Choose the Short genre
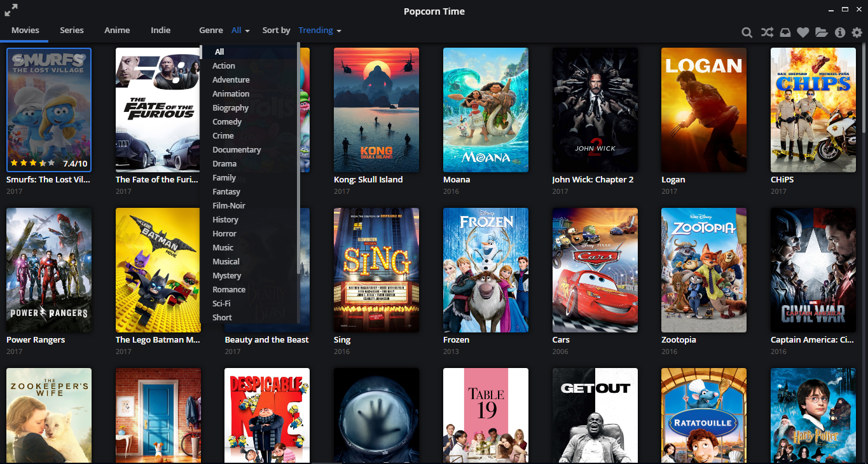The width and height of the screenshot is (868, 464). click(249, 317)
